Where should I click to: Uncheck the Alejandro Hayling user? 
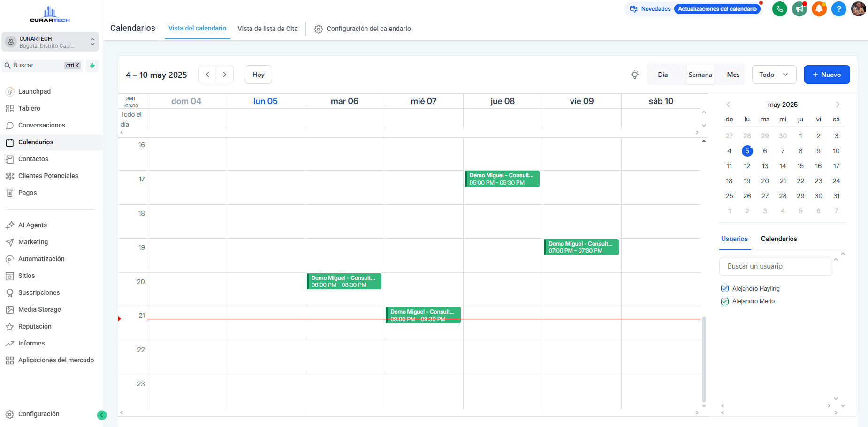click(725, 288)
